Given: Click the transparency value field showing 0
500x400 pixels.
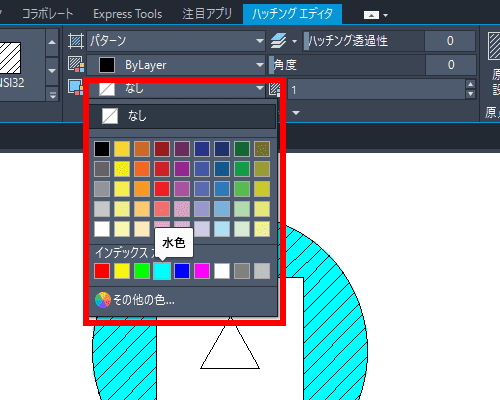Looking at the screenshot, I should click(450, 41).
